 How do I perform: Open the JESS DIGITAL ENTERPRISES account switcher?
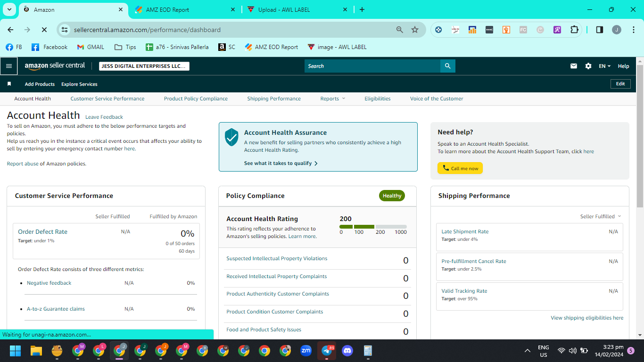144,66
